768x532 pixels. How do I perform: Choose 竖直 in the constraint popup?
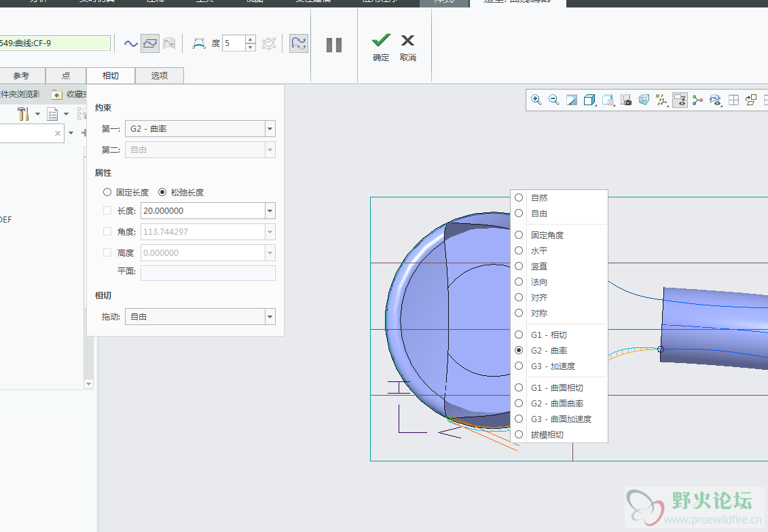point(559,266)
